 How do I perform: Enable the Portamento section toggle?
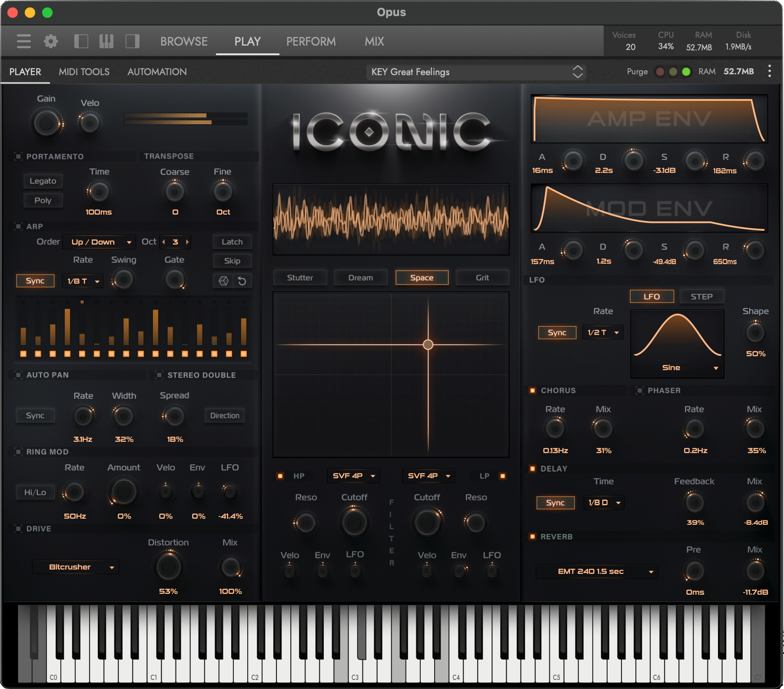tap(18, 156)
